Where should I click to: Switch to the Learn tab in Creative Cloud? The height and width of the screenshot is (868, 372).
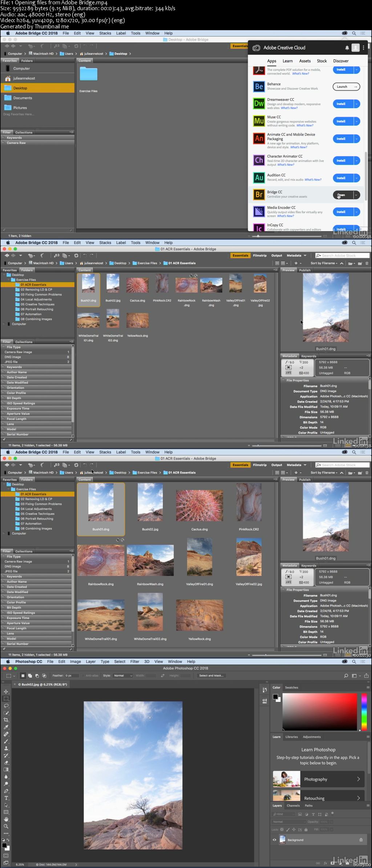[x=288, y=61]
